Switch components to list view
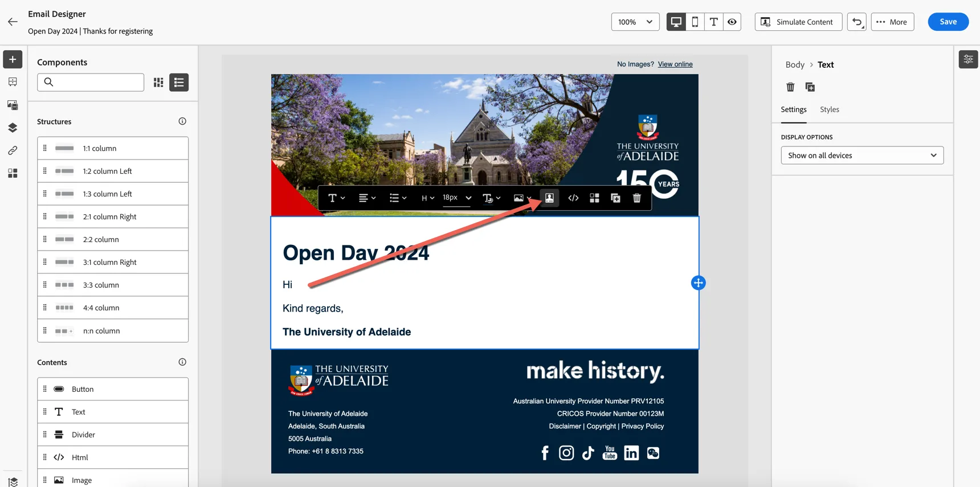 179,83
